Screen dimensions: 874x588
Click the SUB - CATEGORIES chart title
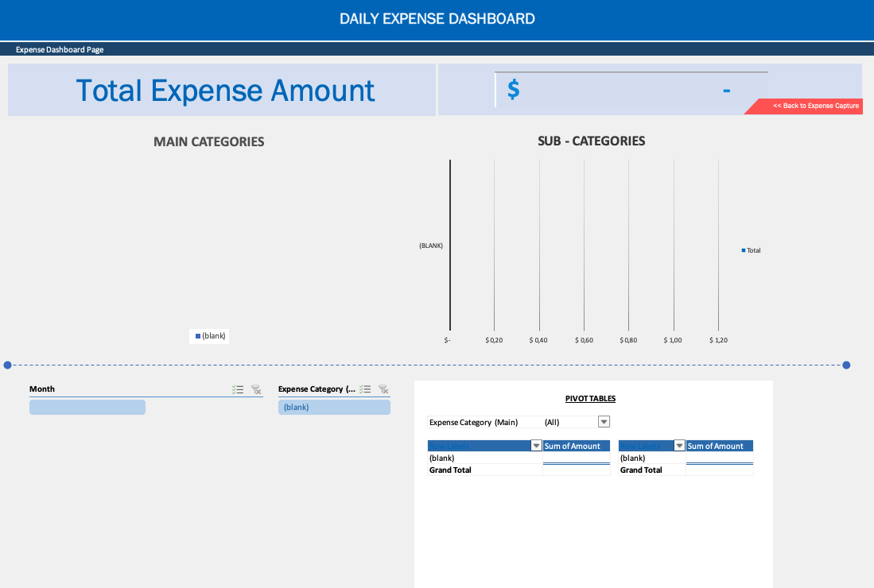[592, 141]
